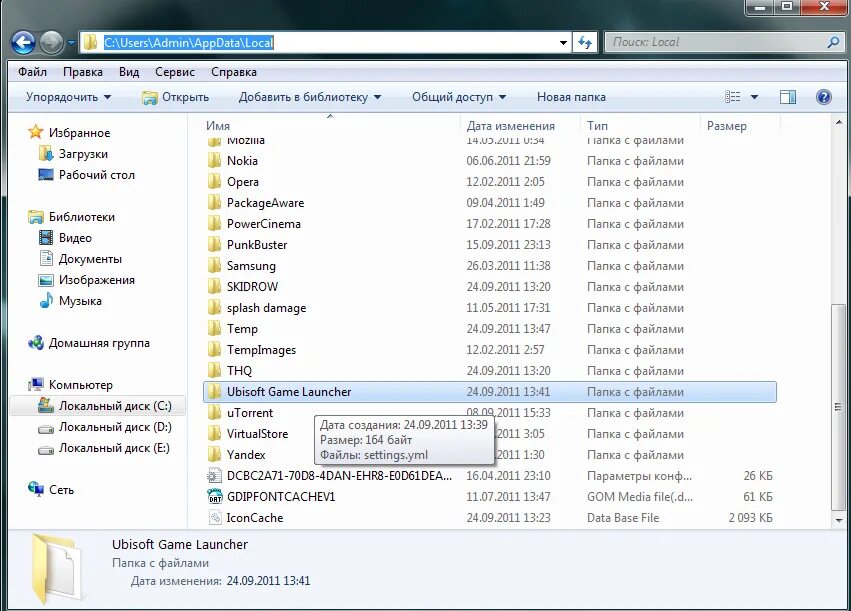The width and height of the screenshot is (851, 611).
Task: Open the view options dropdown arrow
Action: pos(754,97)
